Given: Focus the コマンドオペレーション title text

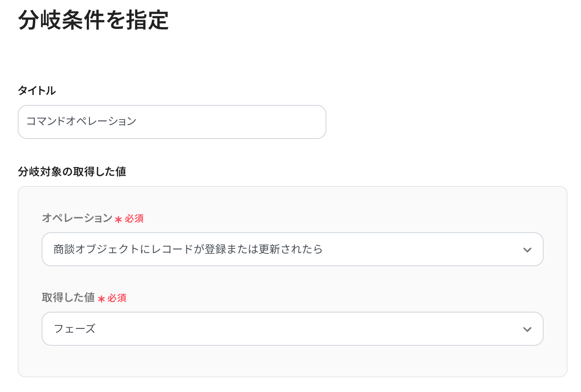Looking at the screenshot, I should [81, 121].
